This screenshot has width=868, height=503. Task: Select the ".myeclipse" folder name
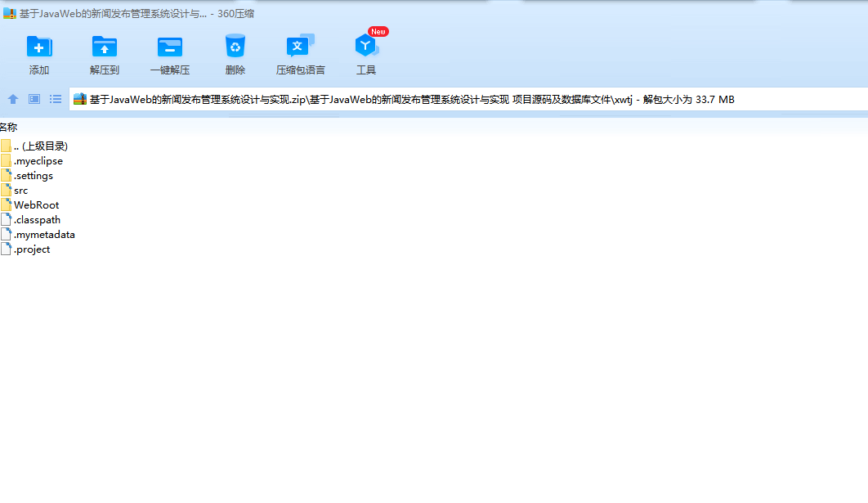click(38, 161)
